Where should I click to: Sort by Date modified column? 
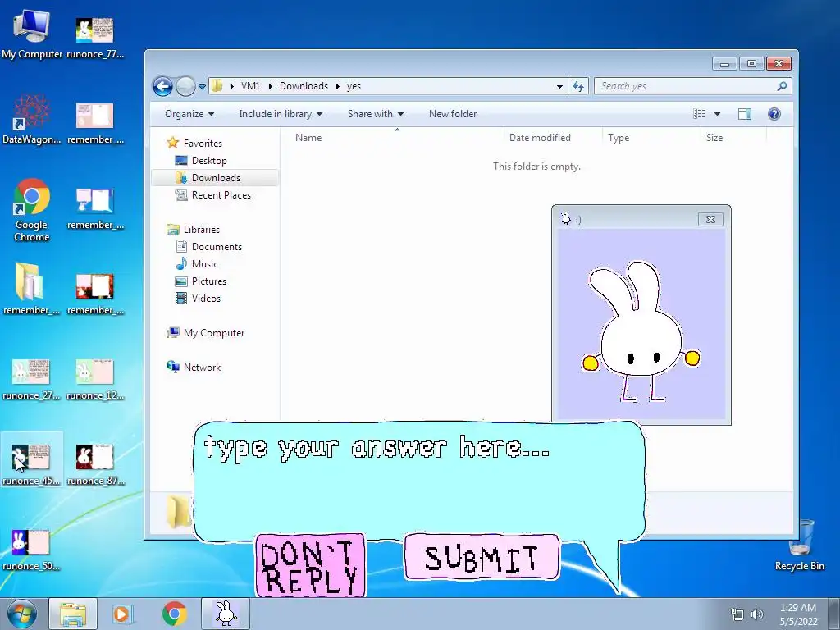(x=540, y=138)
